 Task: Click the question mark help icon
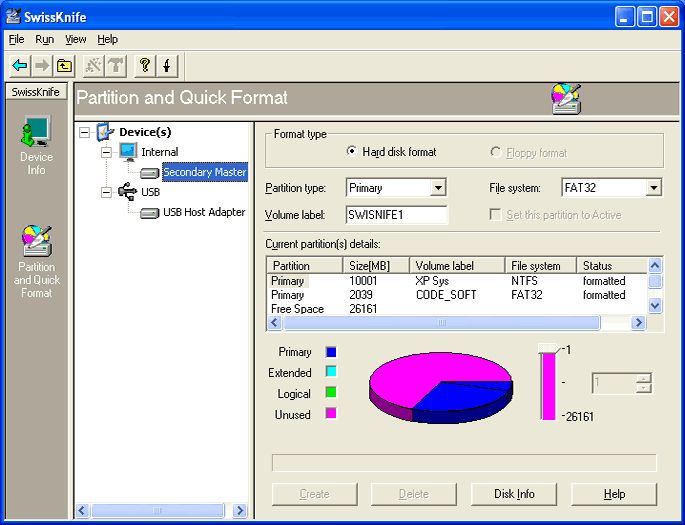(145, 66)
